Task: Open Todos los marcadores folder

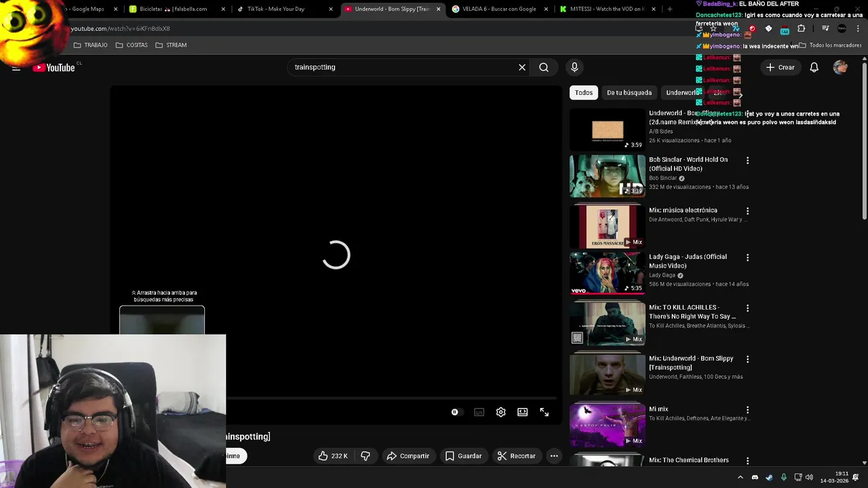Action: tap(830, 45)
